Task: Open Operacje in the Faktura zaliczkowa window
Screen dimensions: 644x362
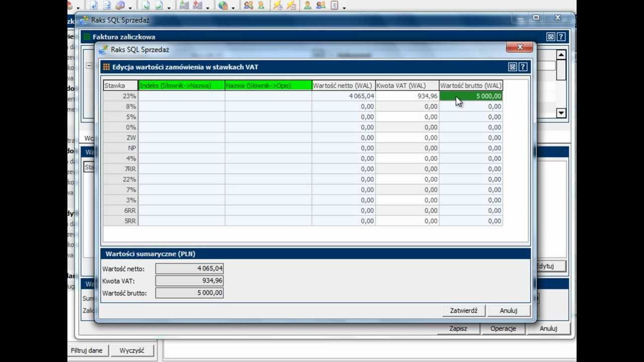Action: [503, 328]
